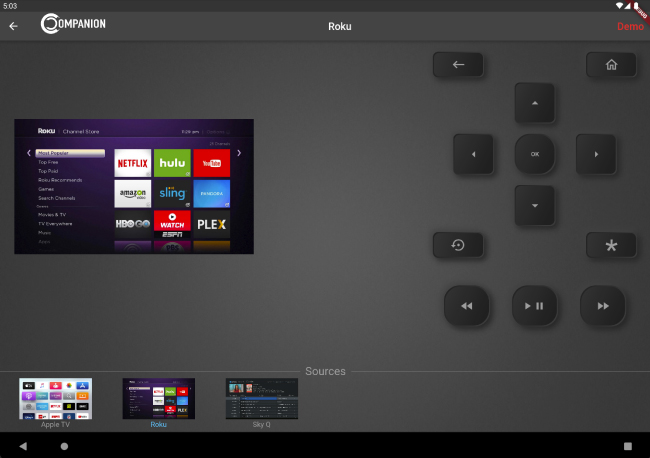
Task: Tap the instant replay button
Action: click(458, 245)
